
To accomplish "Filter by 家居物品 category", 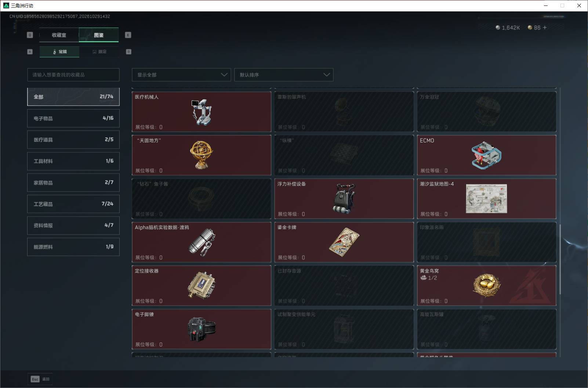I will [x=73, y=183].
